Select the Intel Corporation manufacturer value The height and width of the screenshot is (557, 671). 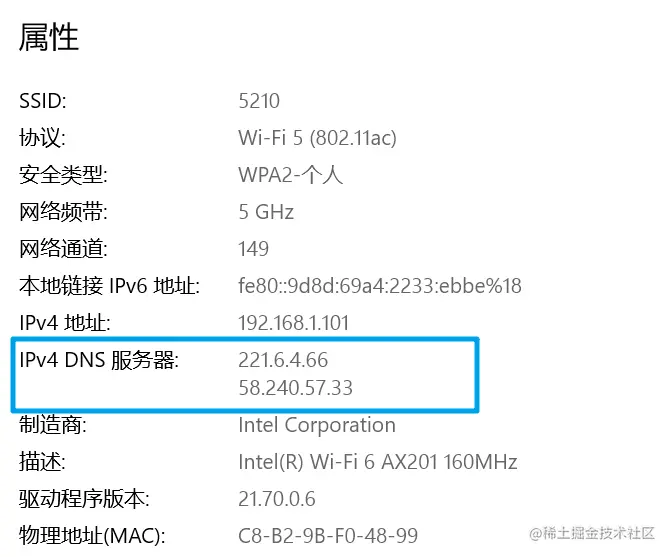click(317, 425)
